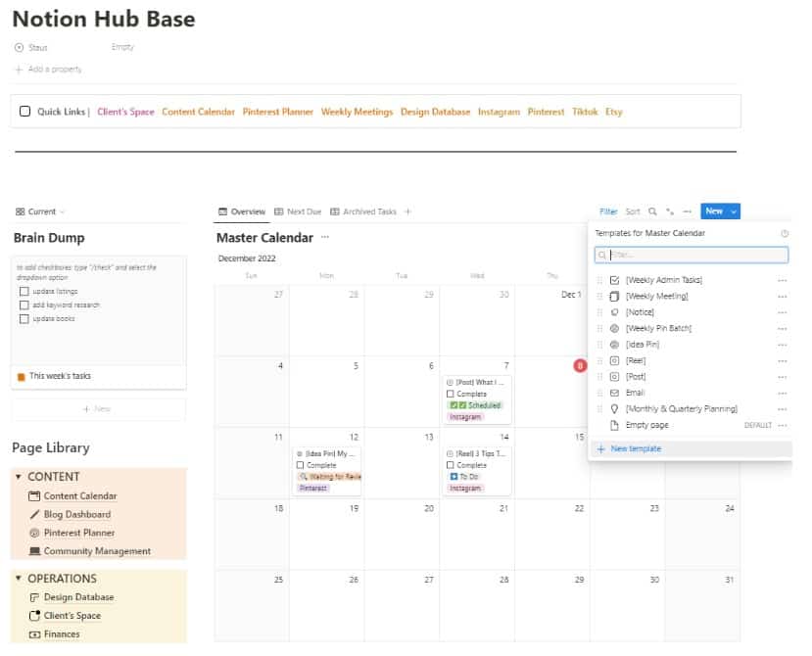The width and height of the screenshot is (812, 656).
Task: Open the Client's Space quick link
Action: point(125,112)
